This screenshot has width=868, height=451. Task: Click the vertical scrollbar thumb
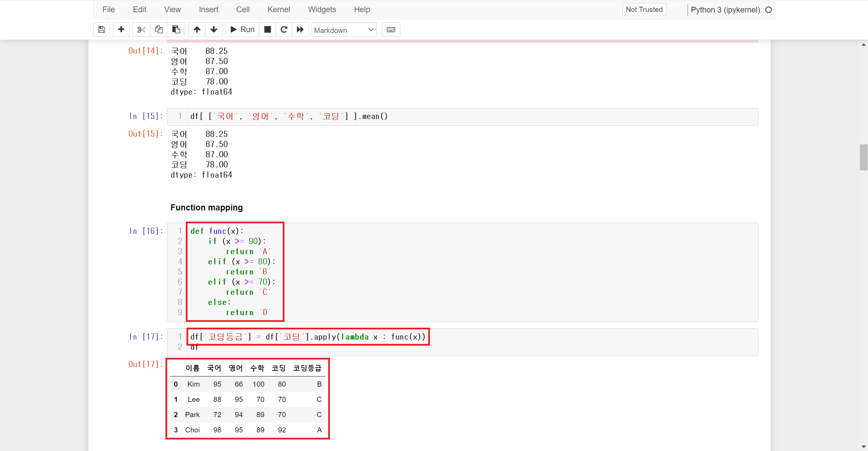(x=863, y=157)
